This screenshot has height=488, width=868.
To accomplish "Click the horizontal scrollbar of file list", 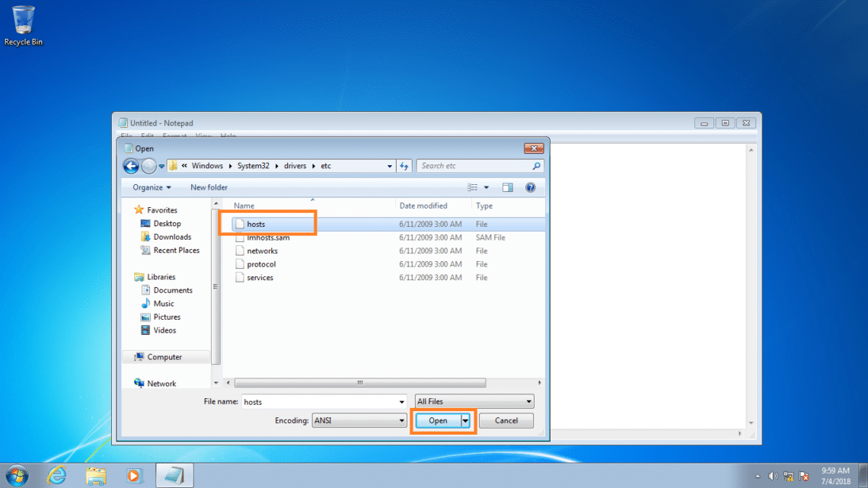I will (x=360, y=383).
